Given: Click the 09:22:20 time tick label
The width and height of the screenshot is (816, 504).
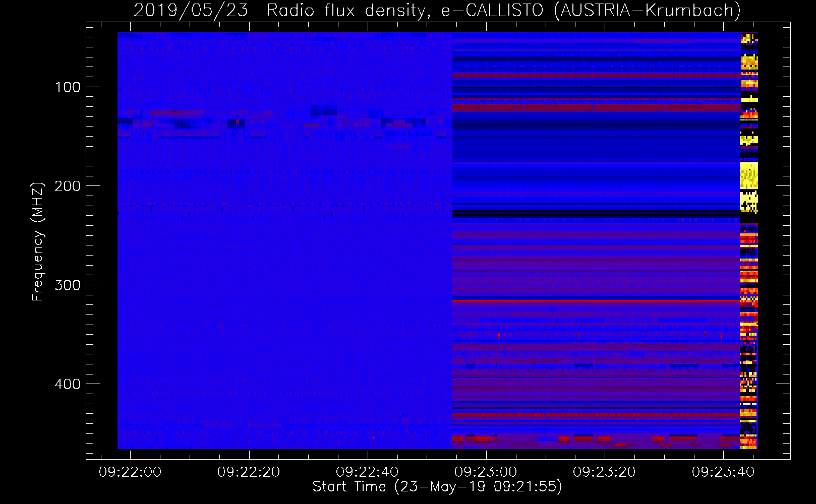Looking at the screenshot, I should pos(249,472).
